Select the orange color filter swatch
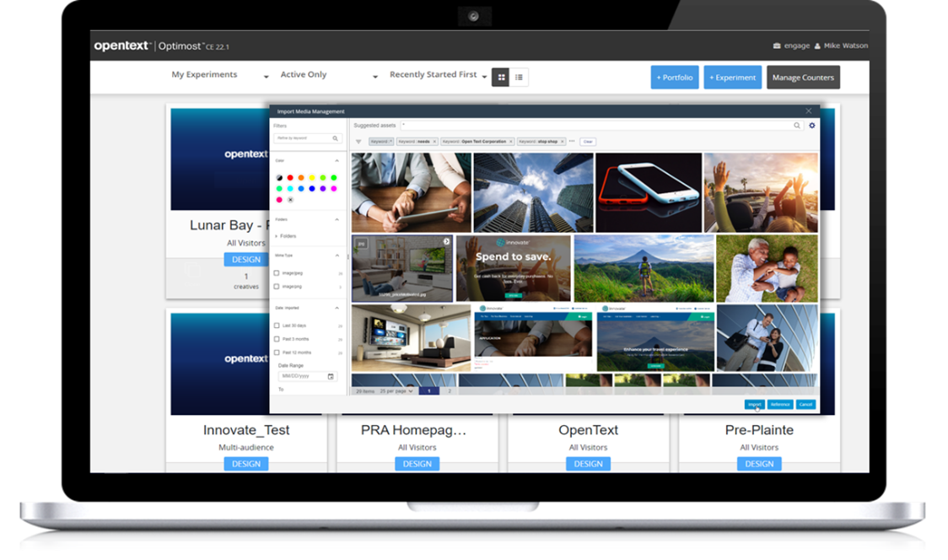948x560 pixels. (x=301, y=178)
